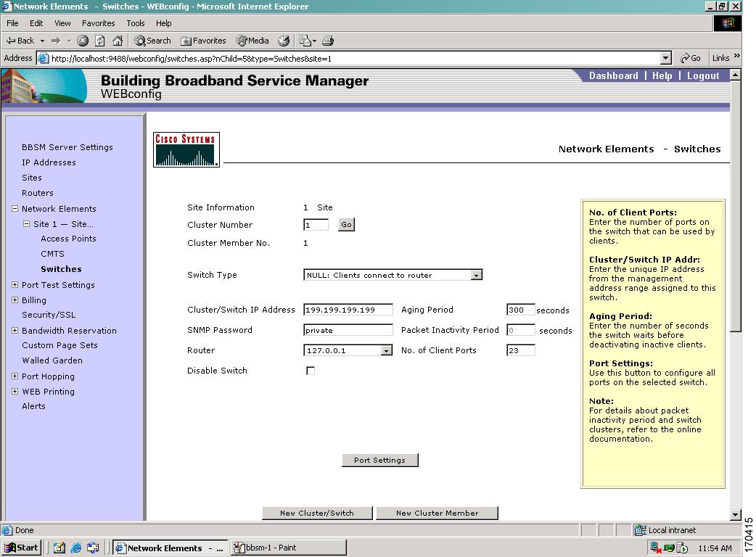Select CMTS in sidebar tree
The image size is (756, 557).
[x=52, y=254]
